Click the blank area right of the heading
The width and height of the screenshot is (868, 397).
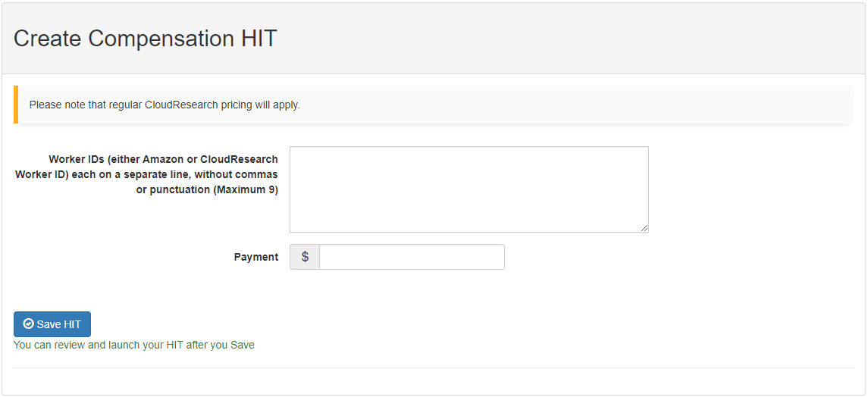[x=569, y=39]
